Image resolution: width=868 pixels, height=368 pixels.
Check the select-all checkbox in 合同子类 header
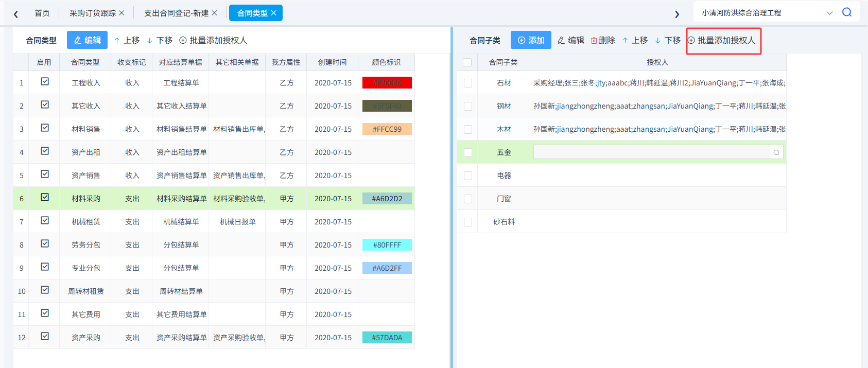pos(467,62)
